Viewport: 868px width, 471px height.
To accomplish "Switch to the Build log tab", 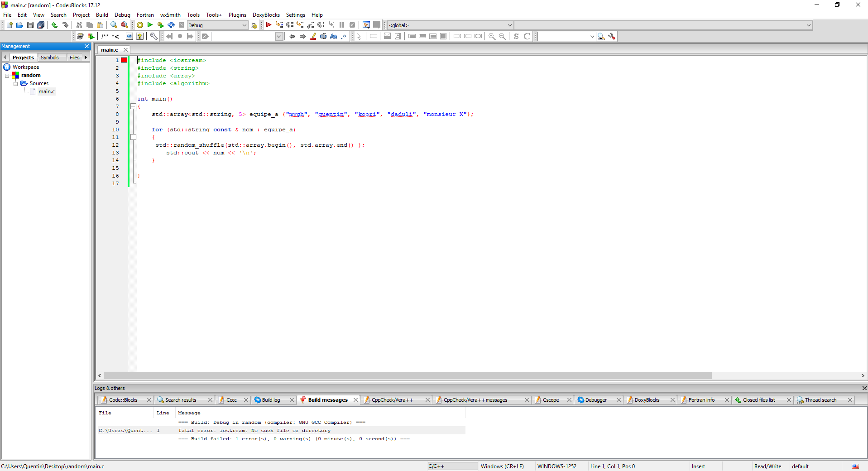I will click(x=271, y=400).
